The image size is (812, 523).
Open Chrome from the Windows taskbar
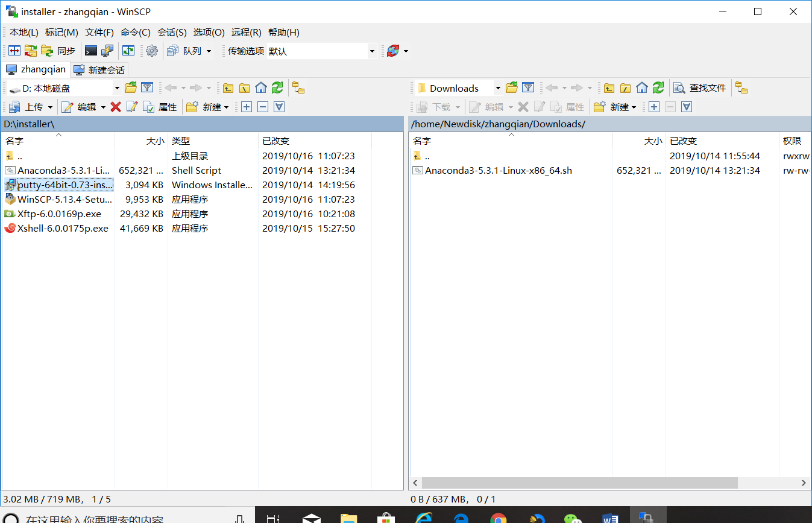click(498, 518)
